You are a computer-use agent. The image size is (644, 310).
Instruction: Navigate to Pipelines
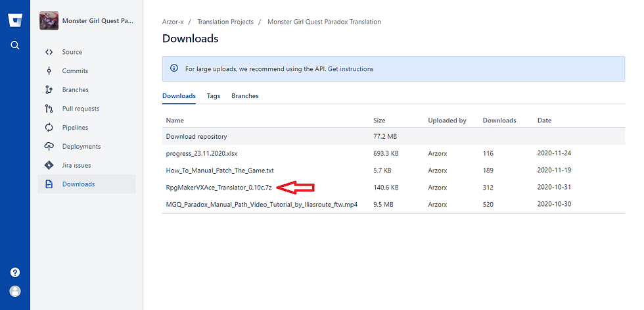75,128
